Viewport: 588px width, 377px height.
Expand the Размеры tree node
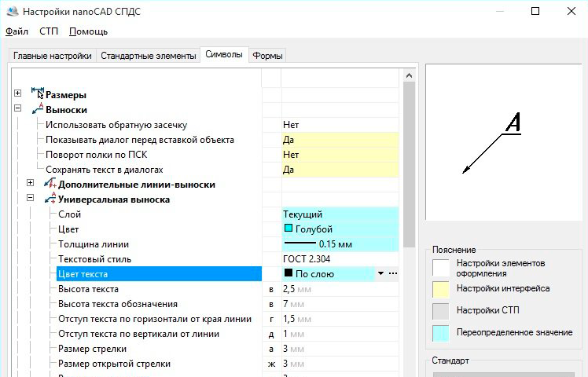17,93
